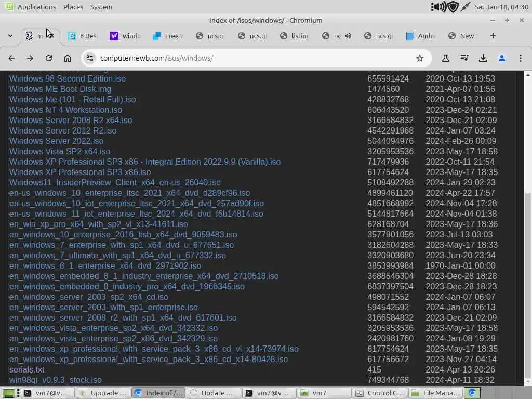Open Chromium Labs experiments flask icon
532x399 pixels.
(445, 58)
